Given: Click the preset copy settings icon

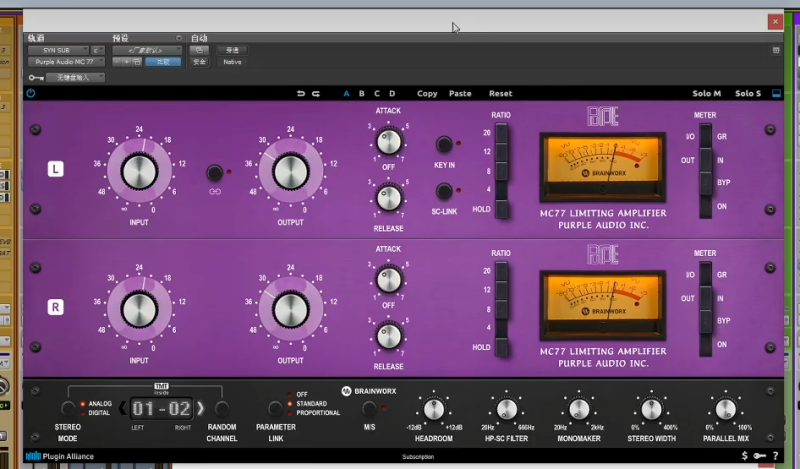Looking at the screenshot, I should (x=137, y=62).
